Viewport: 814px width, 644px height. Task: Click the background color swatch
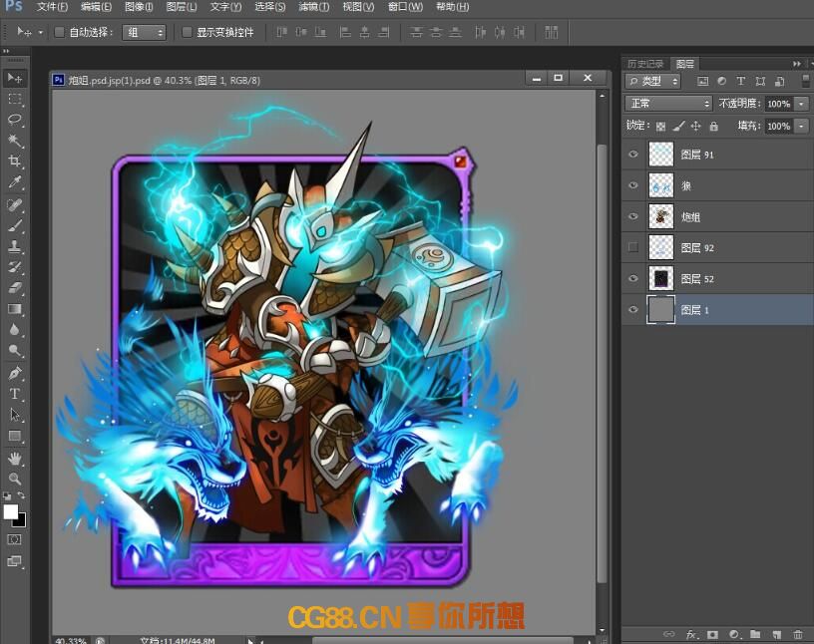pos(21,521)
